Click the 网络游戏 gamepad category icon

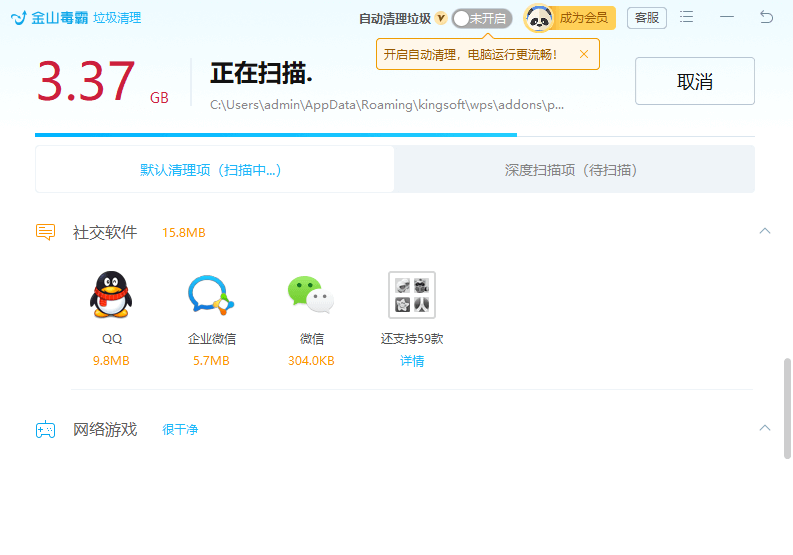tap(45, 430)
